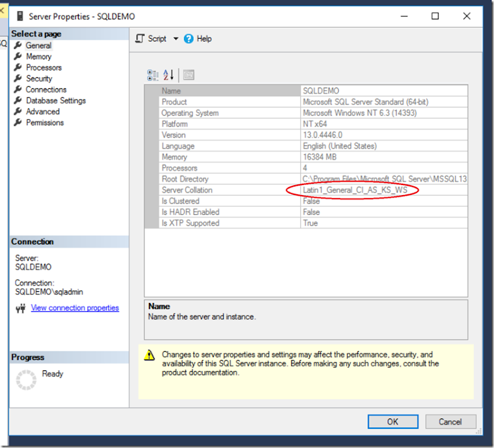Click the OK button
The image size is (494, 448).
(x=393, y=421)
